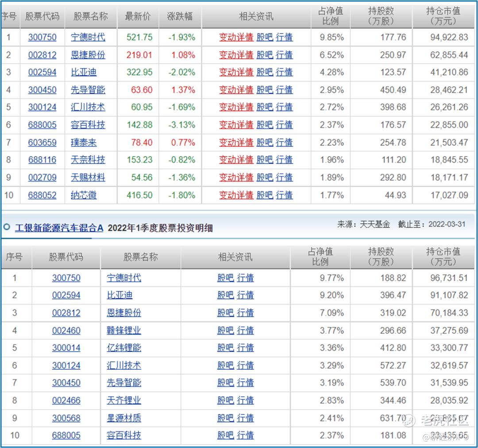Screen dimensions: 478x448
Task: Click 汇川技术 stock name in the upper table
Action: point(88,107)
